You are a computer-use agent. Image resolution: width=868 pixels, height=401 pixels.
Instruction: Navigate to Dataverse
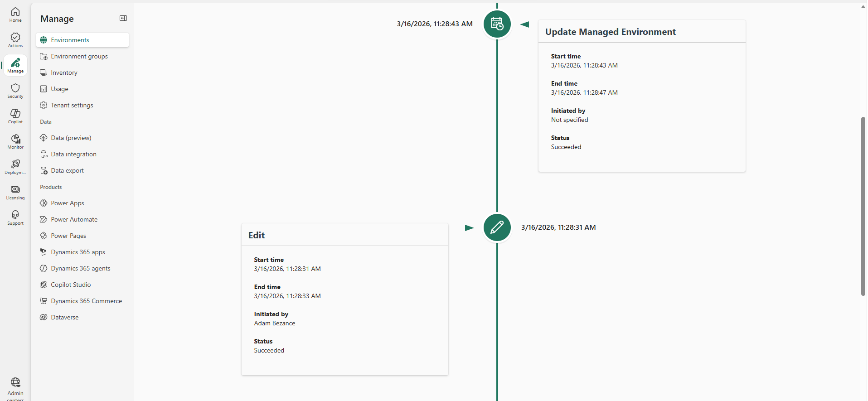pos(82,317)
